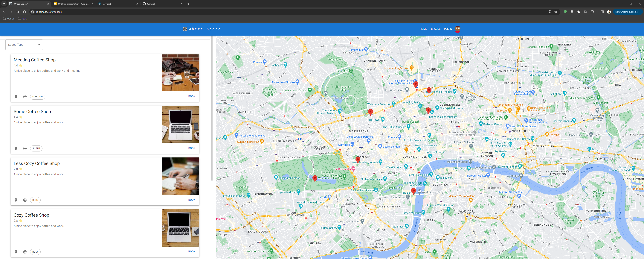
Task: Click location pin icon on Meeting Coffee Shop card
Action: point(16,97)
